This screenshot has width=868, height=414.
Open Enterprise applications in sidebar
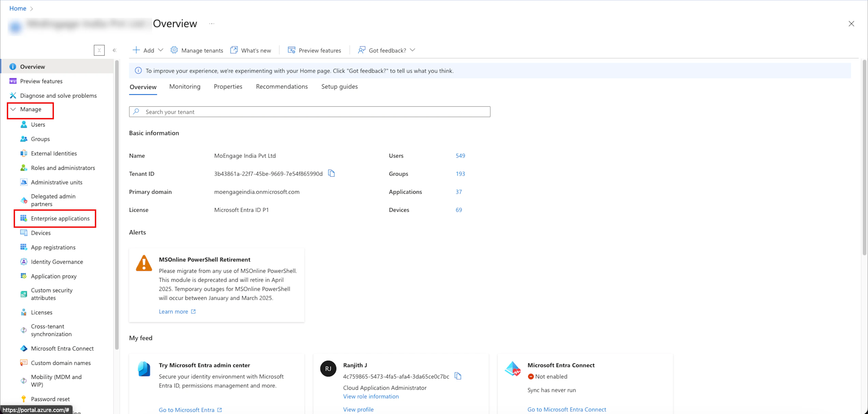(60, 218)
